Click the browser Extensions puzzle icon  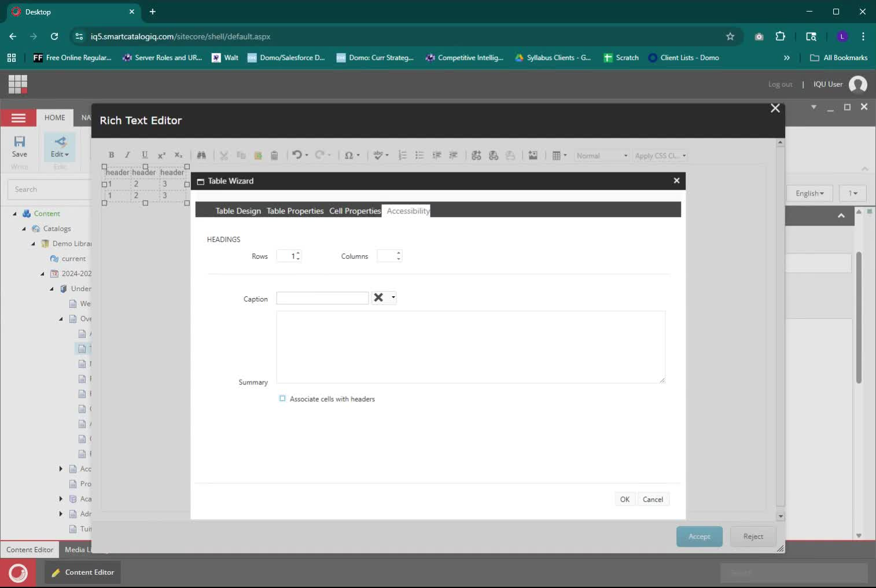coord(780,36)
